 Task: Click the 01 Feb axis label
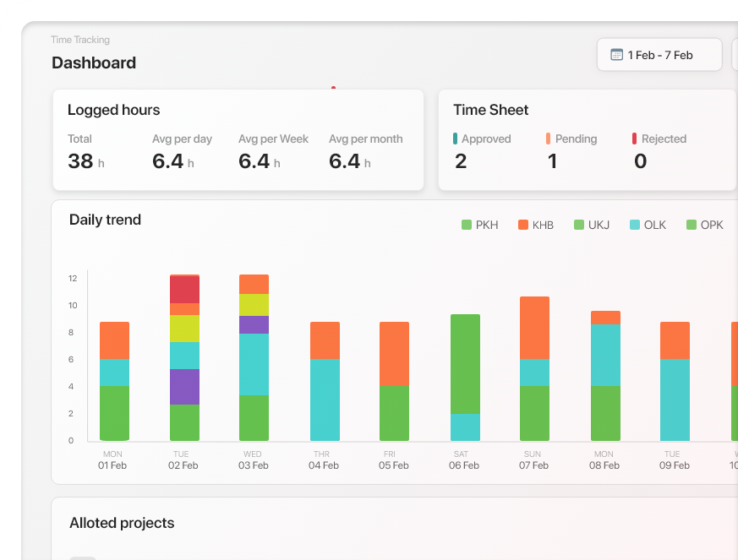(112, 465)
